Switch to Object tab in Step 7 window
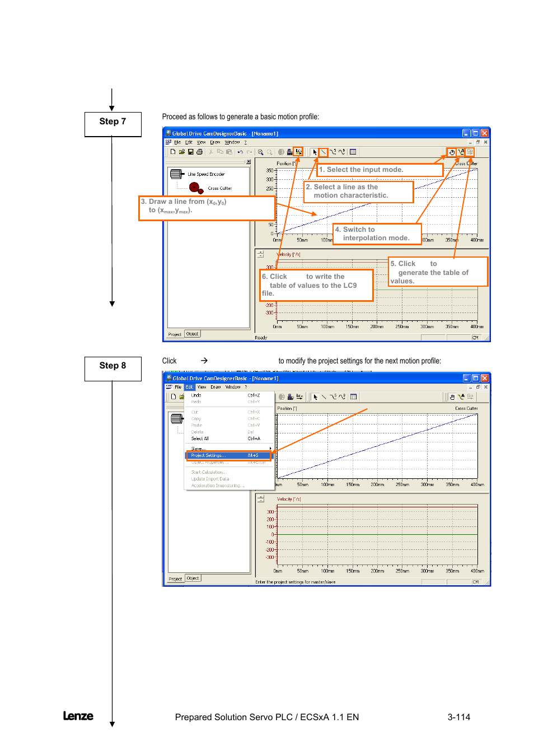Viewport: 534px width, 756px height. (x=193, y=334)
